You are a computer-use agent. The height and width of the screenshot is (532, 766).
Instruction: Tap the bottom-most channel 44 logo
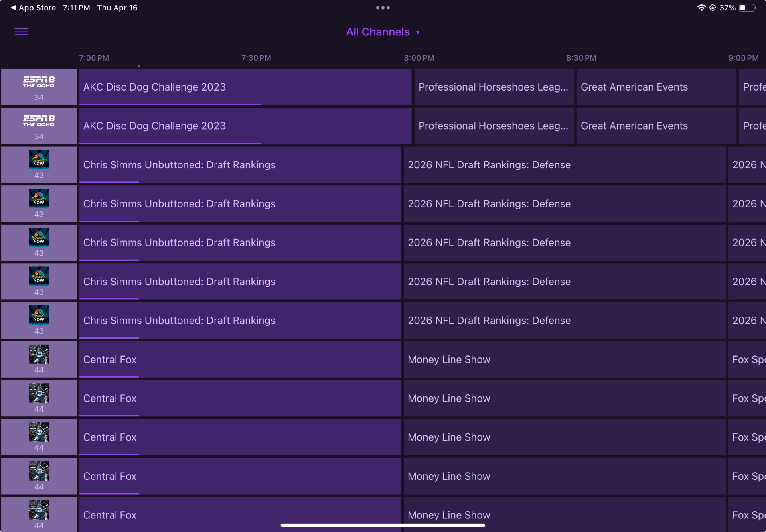39,510
